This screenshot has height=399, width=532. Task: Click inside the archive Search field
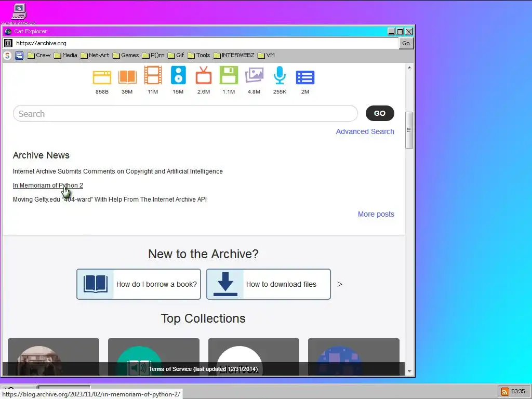point(185,113)
